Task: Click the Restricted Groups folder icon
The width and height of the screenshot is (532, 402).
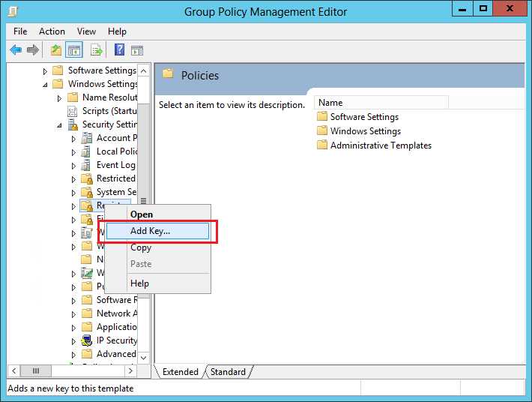Action: pos(87,178)
